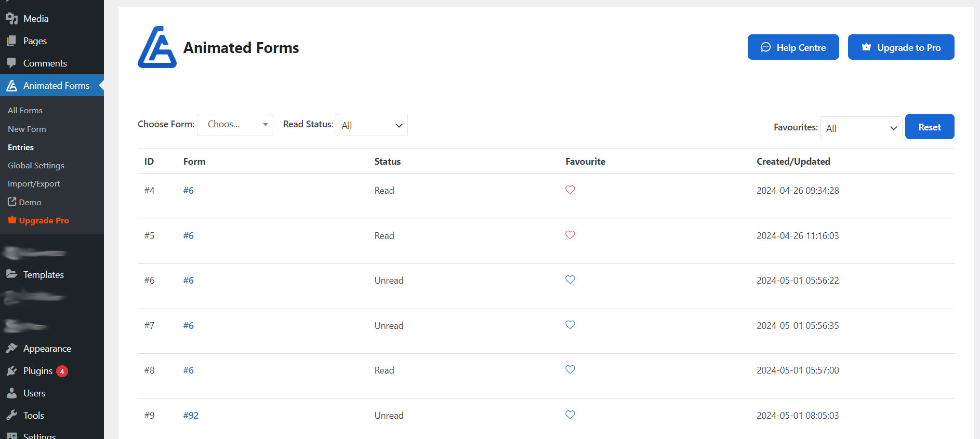
Task: Unfavourite entry #4 via red heart
Action: tap(570, 190)
